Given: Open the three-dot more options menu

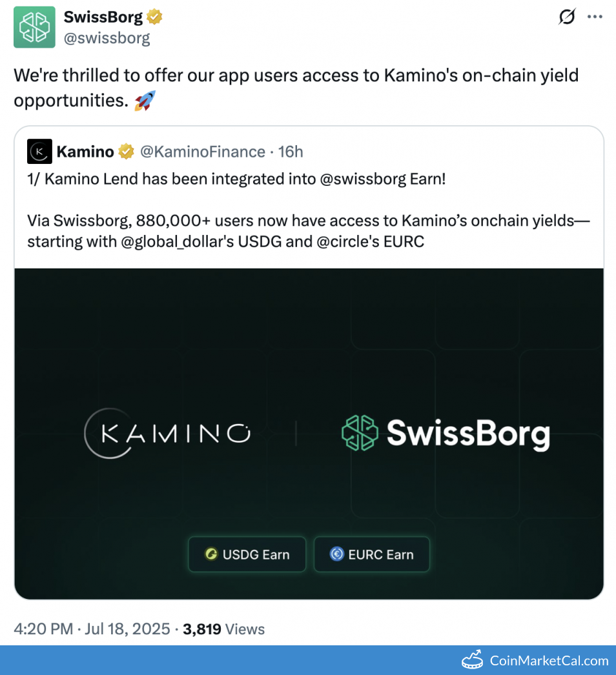Looking at the screenshot, I should [594, 17].
